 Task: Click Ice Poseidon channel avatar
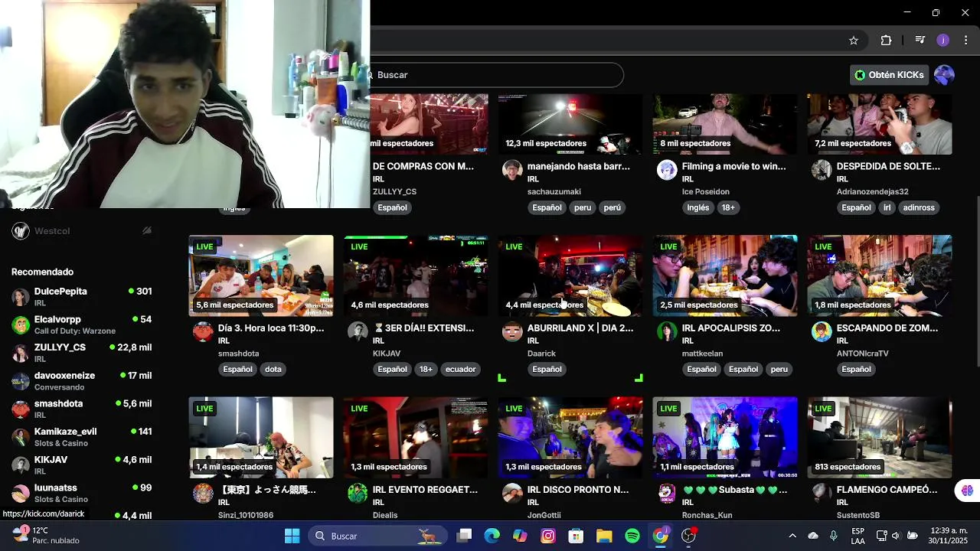click(667, 170)
